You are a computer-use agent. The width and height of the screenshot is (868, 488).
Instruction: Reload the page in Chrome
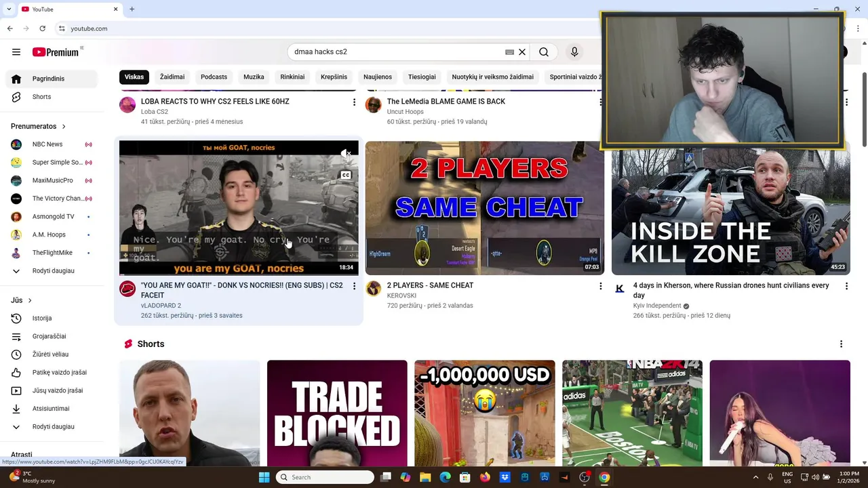(x=43, y=28)
